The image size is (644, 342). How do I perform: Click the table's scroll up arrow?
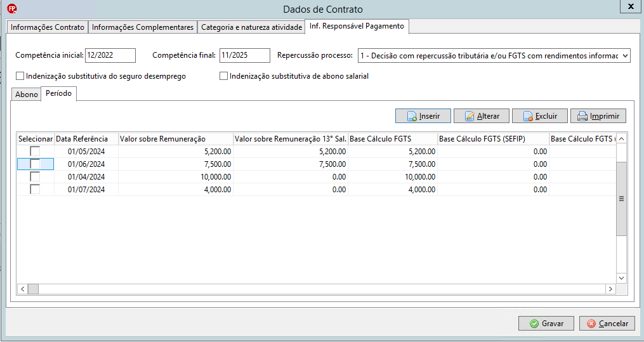point(621,139)
